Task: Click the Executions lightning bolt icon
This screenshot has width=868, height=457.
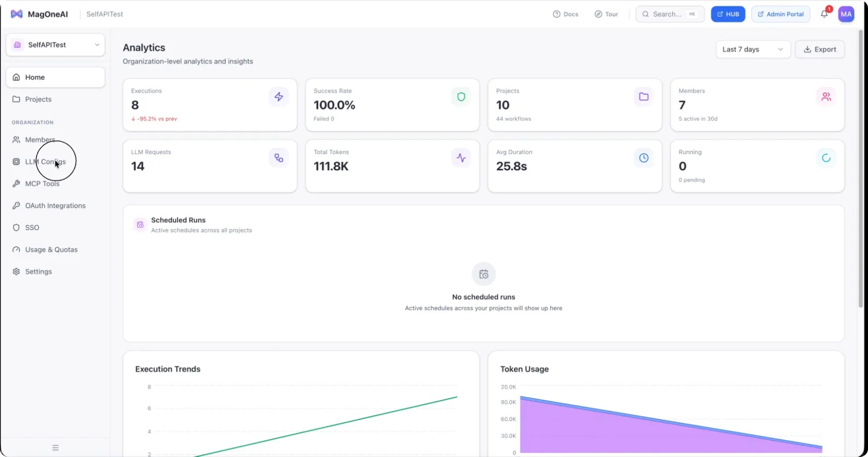Action: [278, 97]
